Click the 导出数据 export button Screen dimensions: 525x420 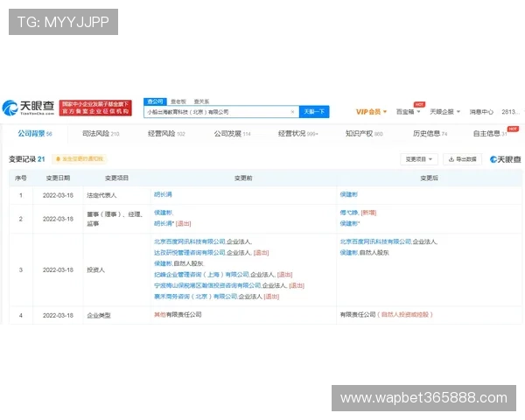(462, 159)
